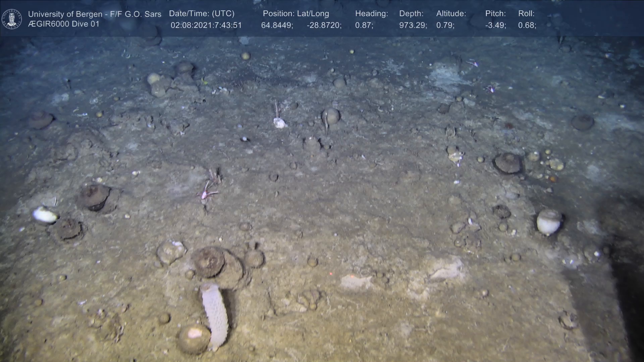This screenshot has width=644, height=362.
Task: Click the Heading label in overlay
Action: [x=371, y=14]
